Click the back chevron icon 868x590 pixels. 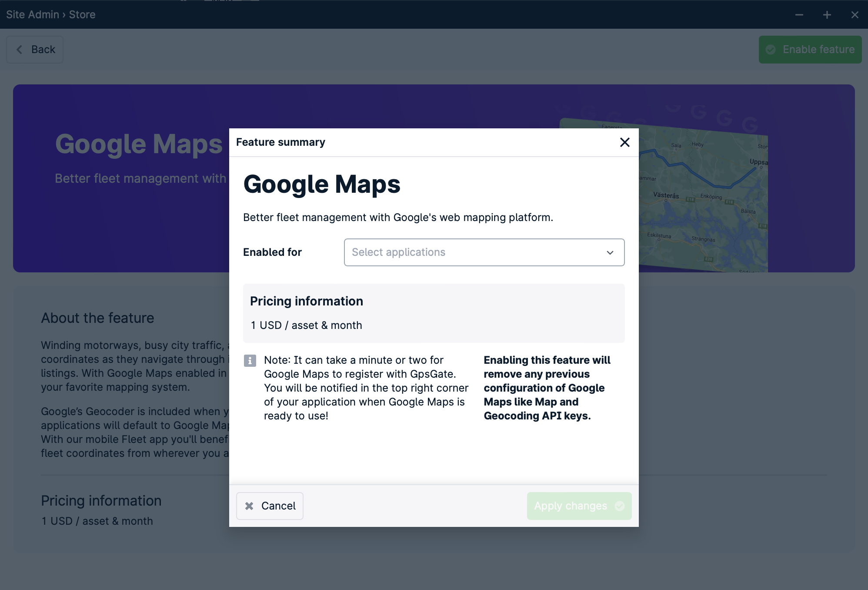click(19, 50)
